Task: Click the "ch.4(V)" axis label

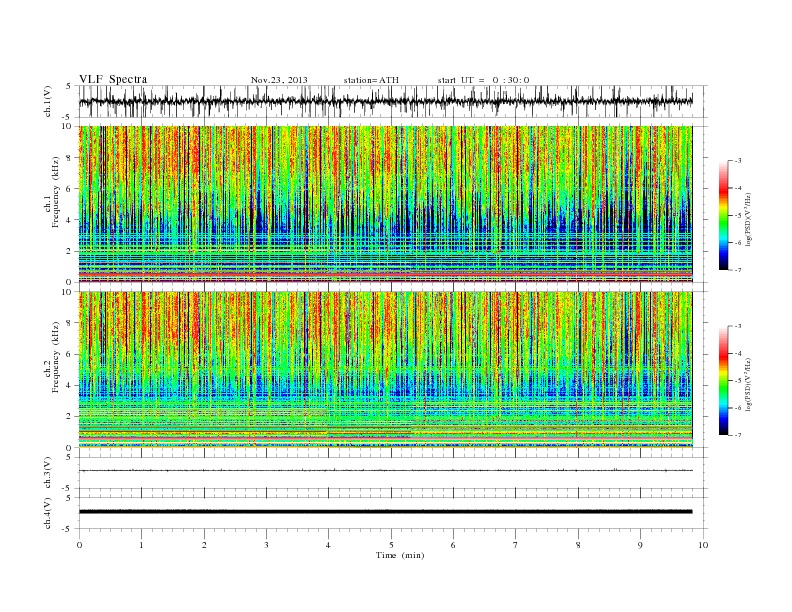Action: pos(47,514)
